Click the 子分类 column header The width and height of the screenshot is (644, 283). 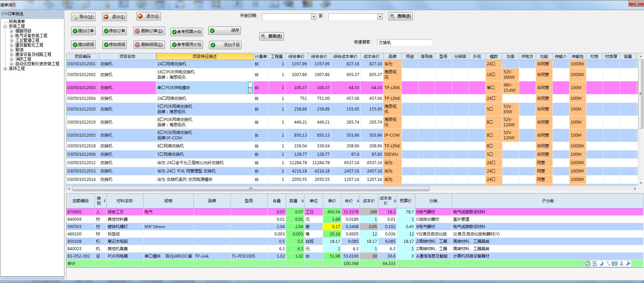tap(547, 201)
